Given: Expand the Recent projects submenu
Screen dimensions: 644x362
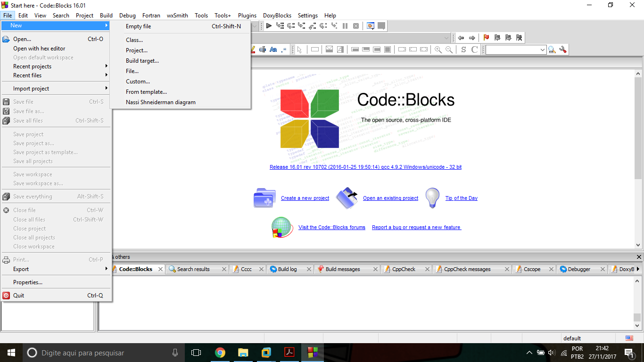Looking at the screenshot, I should point(56,66).
